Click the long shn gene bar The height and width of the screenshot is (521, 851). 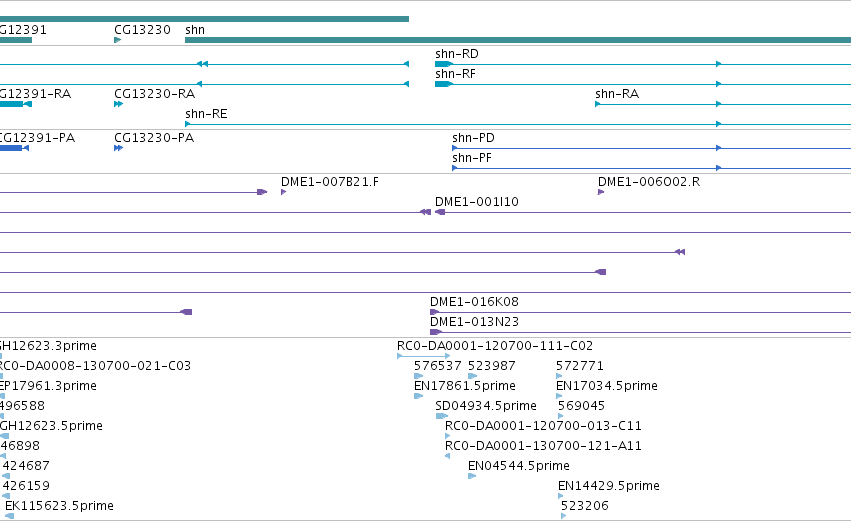coord(518,40)
